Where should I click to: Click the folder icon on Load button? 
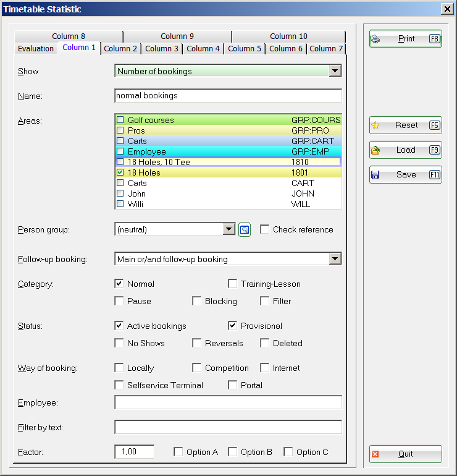point(375,150)
